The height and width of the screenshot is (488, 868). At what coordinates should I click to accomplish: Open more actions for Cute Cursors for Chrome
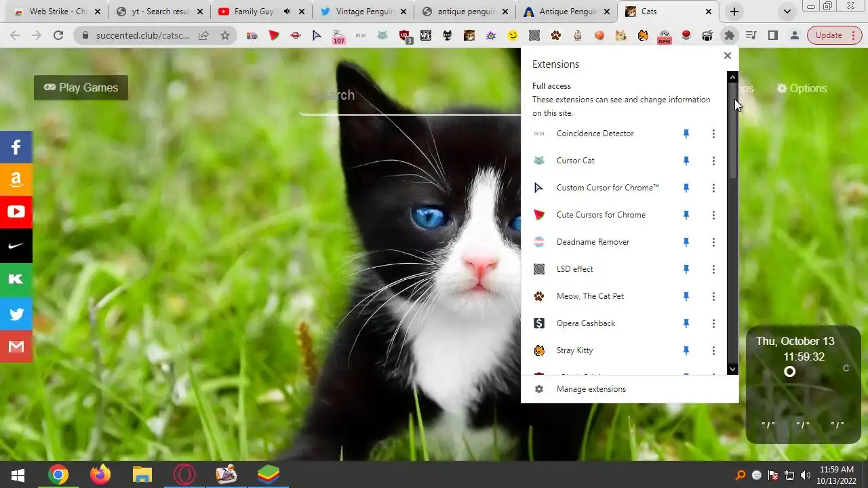[713, 215]
